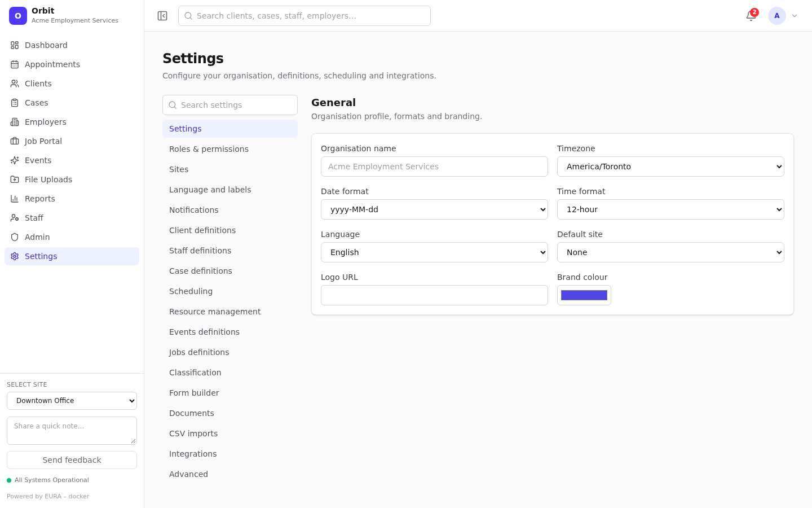This screenshot has width=812, height=508.
Task: Open Jobs definitions section
Action: (230, 352)
